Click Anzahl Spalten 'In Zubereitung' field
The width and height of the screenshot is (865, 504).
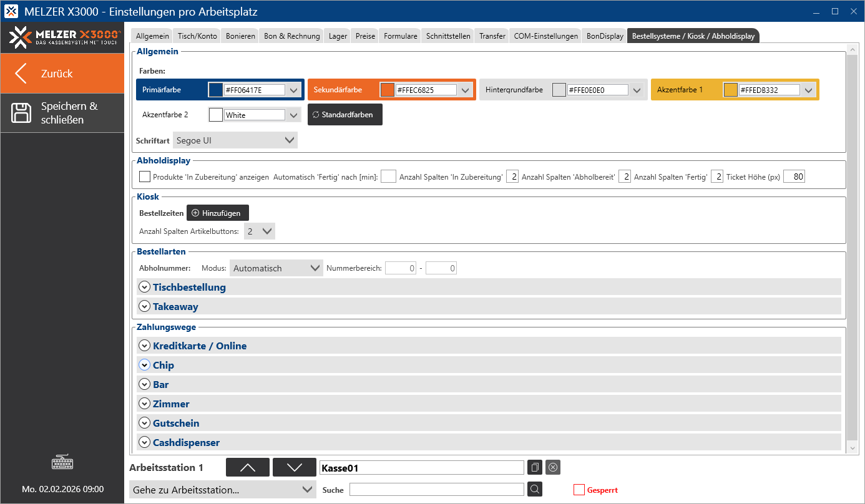click(x=512, y=177)
